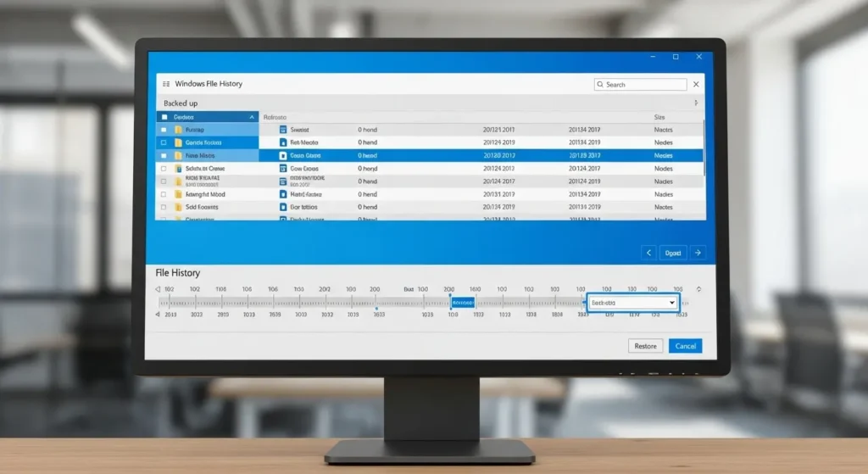
Task: Click the Backed up section label
Action: (181, 103)
